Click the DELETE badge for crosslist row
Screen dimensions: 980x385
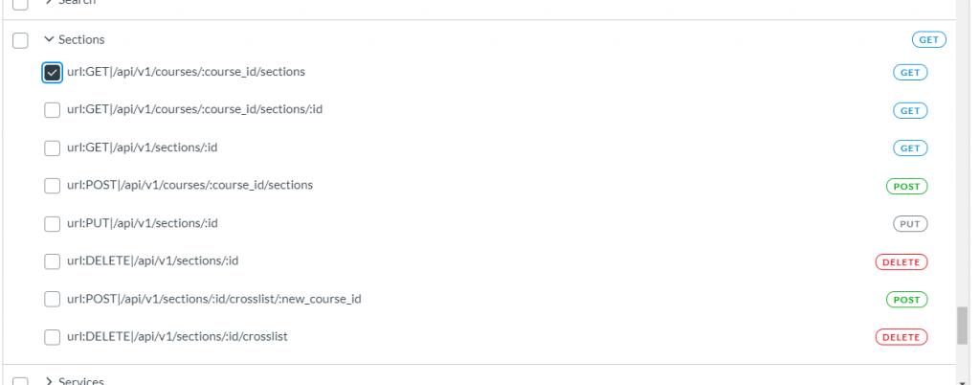pos(902,337)
